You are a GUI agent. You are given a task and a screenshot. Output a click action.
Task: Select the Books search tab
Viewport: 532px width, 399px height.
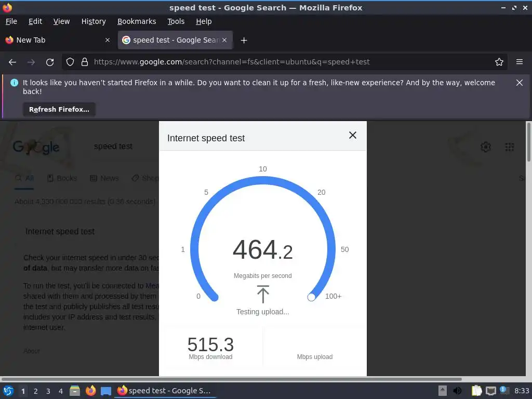pyautogui.click(x=62, y=179)
